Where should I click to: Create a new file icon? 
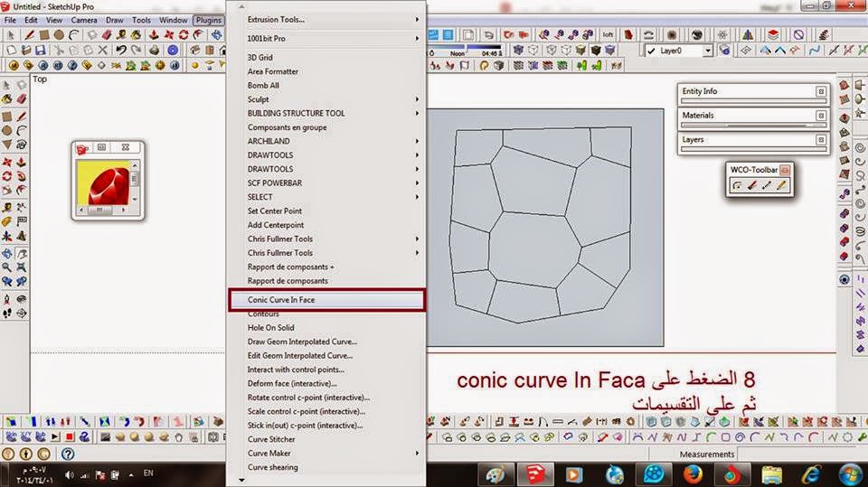[x=11, y=50]
